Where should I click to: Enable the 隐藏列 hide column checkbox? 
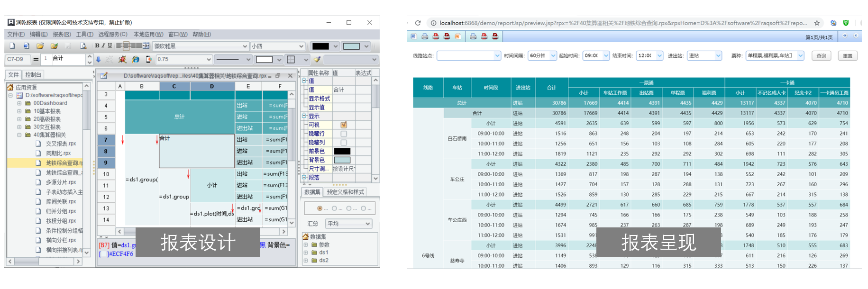coord(344,143)
